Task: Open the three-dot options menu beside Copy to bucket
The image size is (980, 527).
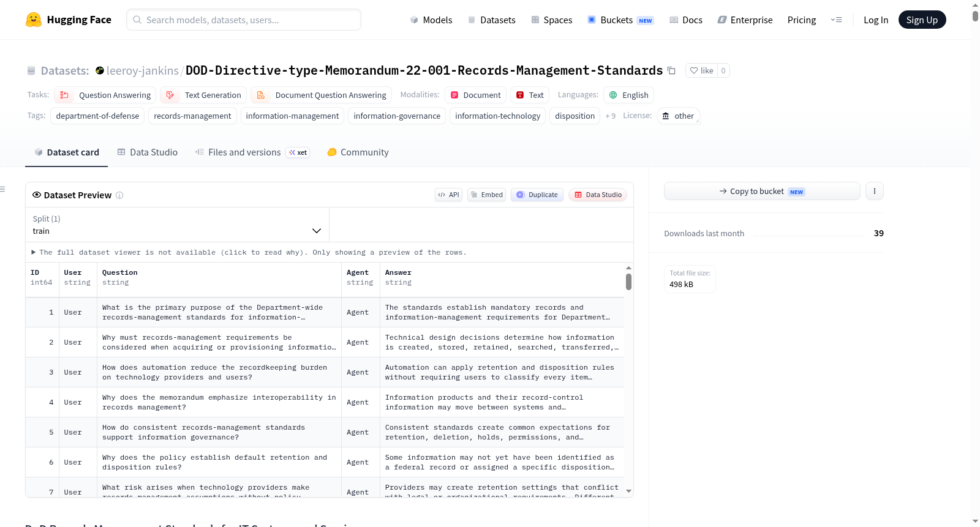Action: click(x=875, y=191)
